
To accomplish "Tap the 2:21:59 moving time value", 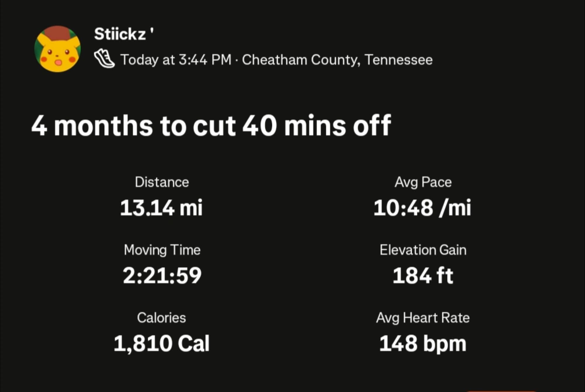I will pos(162,275).
